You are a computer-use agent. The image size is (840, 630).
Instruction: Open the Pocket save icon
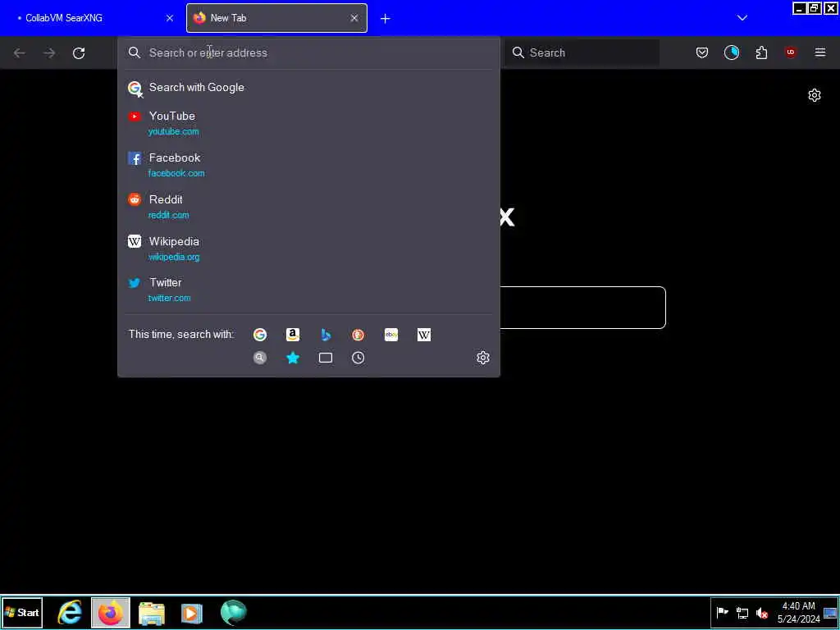[702, 52]
